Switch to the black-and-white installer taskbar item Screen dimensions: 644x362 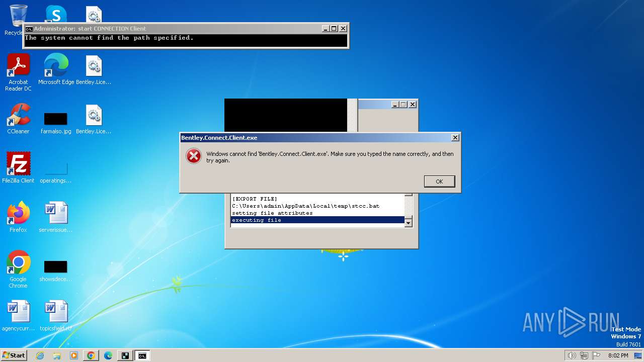125,355
